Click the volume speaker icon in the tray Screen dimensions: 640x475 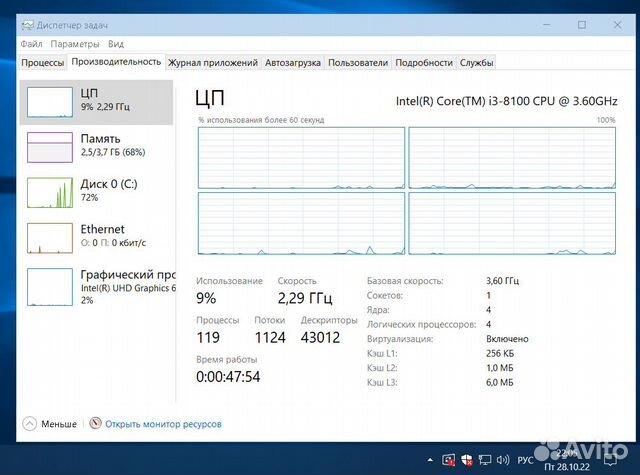(x=503, y=460)
